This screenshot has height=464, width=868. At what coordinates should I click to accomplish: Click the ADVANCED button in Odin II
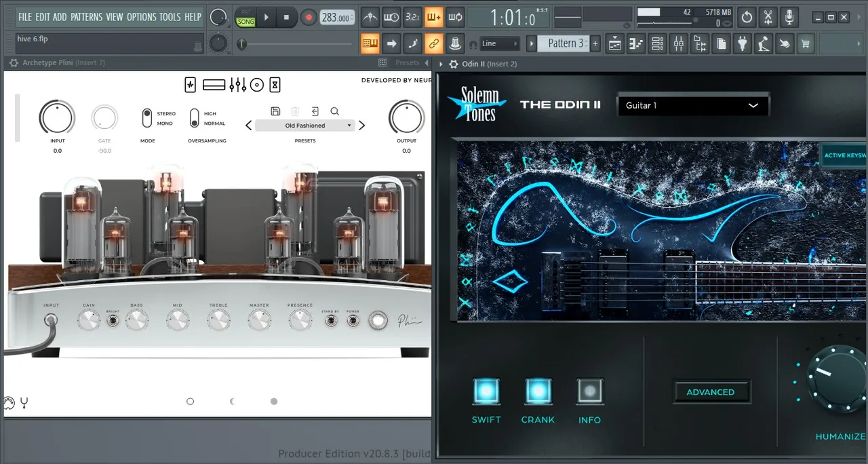click(x=710, y=392)
